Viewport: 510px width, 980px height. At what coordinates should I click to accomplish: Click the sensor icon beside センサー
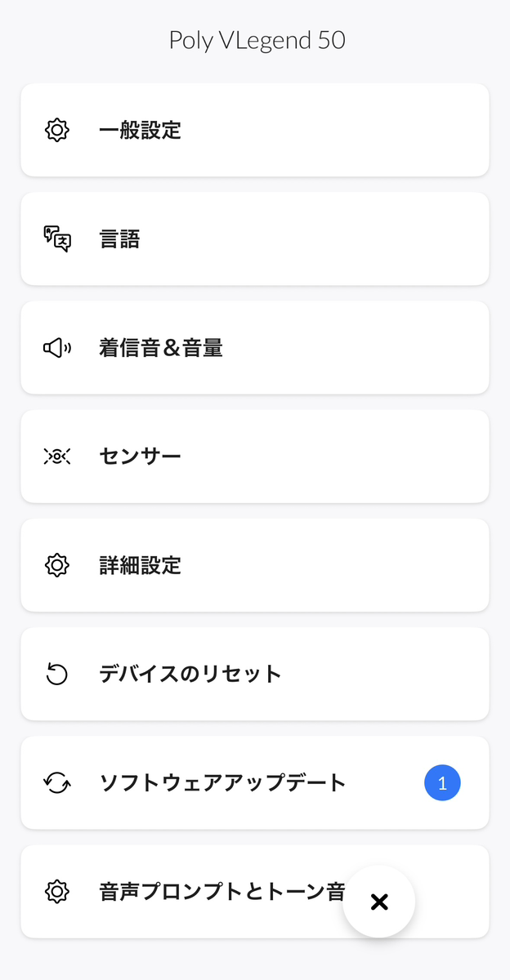(56, 457)
